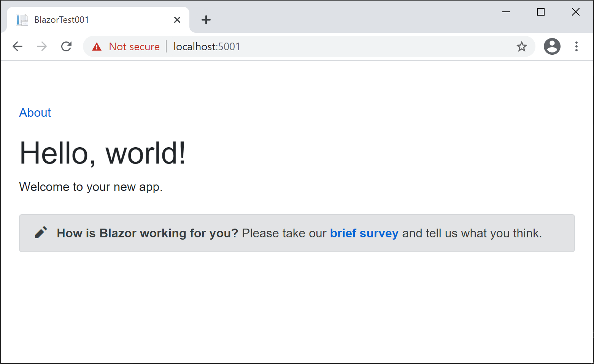This screenshot has height=364, width=594.
Task: Bookmark this page with the star icon
Action: pyautogui.click(x=522, y=46)
